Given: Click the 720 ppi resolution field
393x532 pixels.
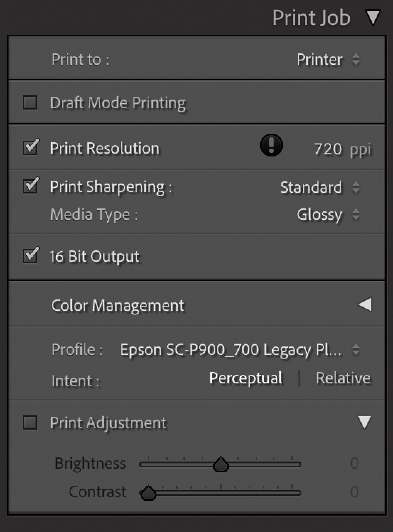Looking at the screenshot, I should pos(328,149).
